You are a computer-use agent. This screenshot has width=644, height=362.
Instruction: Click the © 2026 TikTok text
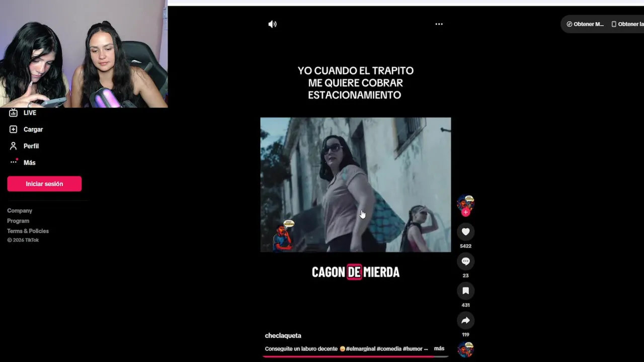[x=23, y=240]
